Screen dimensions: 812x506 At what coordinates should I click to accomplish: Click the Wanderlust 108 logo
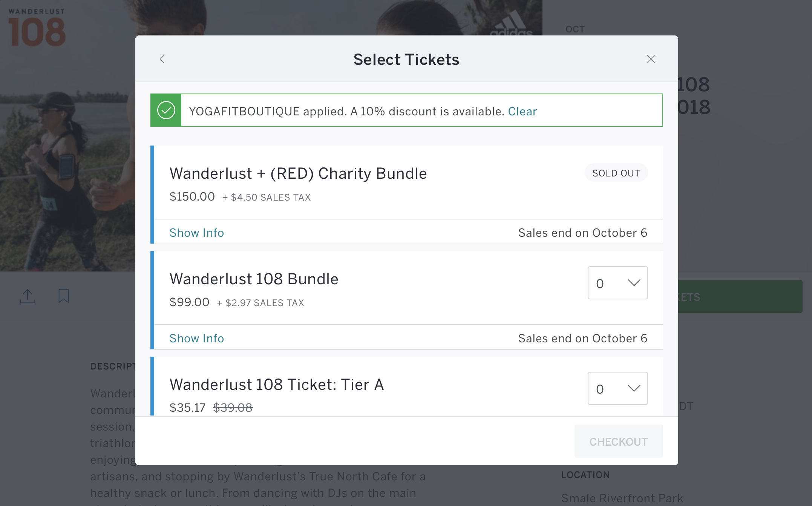[x=37, y=28]
